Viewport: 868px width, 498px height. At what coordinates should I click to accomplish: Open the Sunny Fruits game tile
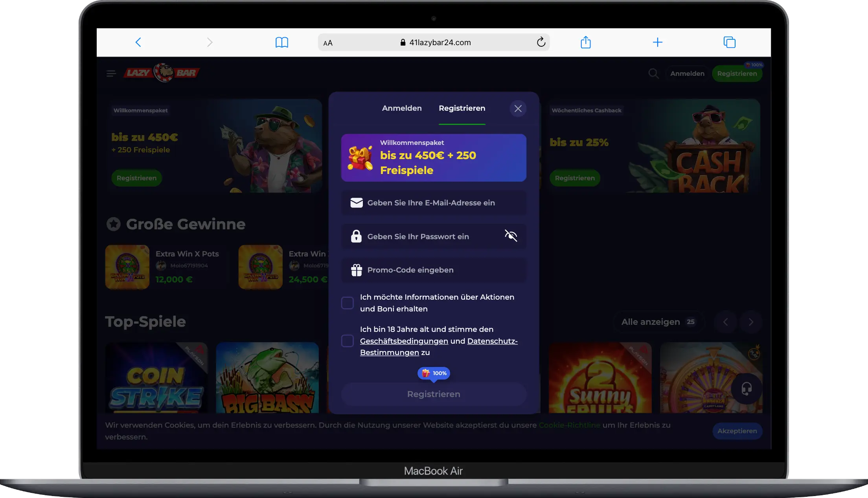point(600,377)
